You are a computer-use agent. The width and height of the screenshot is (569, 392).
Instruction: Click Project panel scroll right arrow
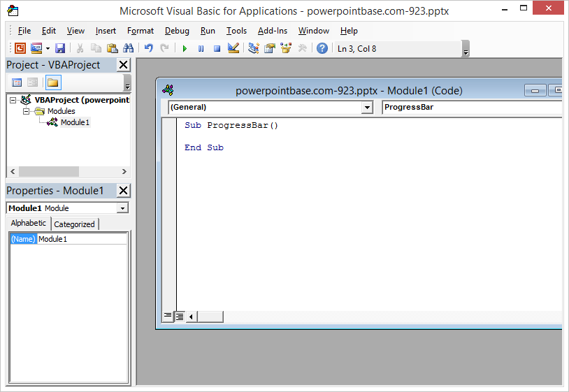pos(124,171)
